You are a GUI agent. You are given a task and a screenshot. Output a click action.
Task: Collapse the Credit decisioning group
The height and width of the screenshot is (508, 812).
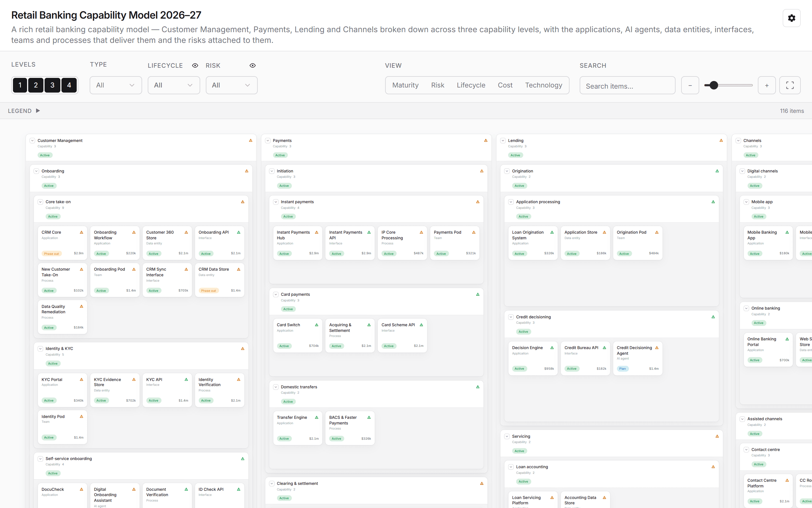tap(511, 317)
